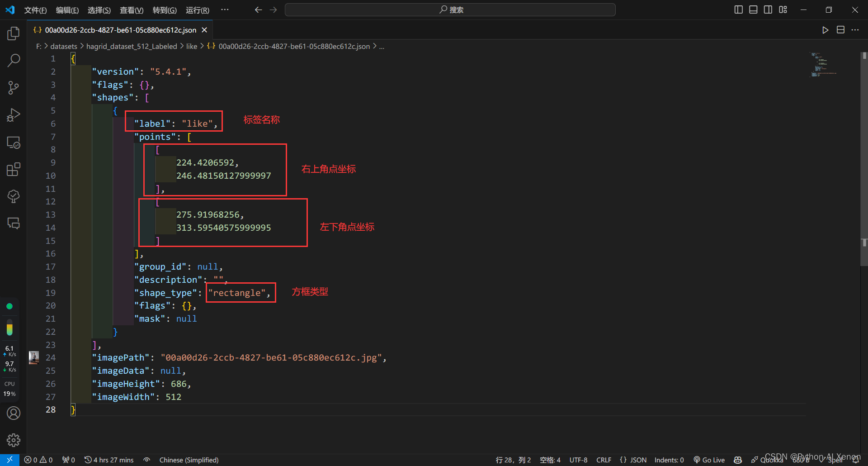This screenshot has width=868, height=466.
Task: Open the 文件(F) menu
Action: (x=35, y=10)
